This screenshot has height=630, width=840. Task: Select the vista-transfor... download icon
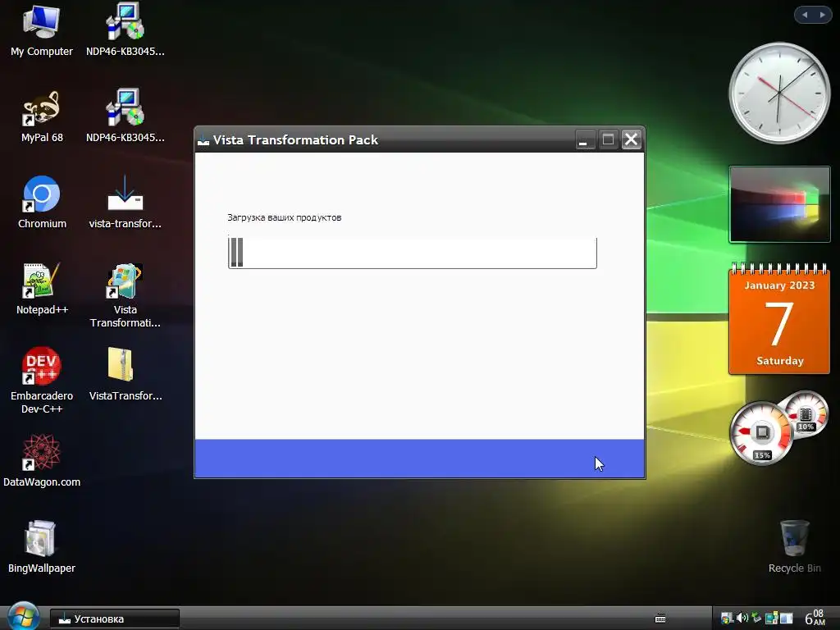coord(126,203)
